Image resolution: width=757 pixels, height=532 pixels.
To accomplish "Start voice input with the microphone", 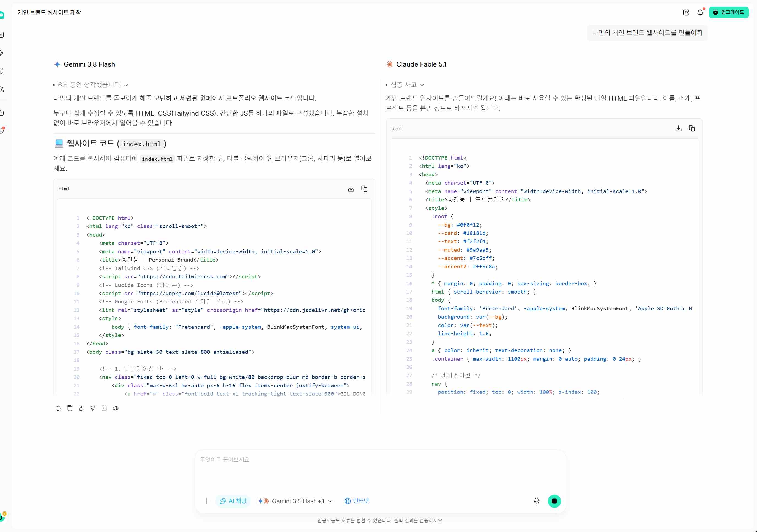I will pyautogui.click(x=537, y=501).
